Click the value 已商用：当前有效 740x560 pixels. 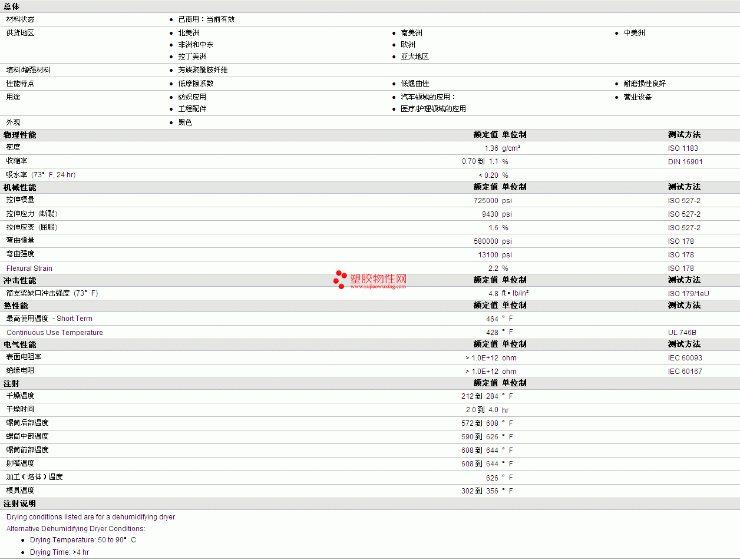click(207, 19)
